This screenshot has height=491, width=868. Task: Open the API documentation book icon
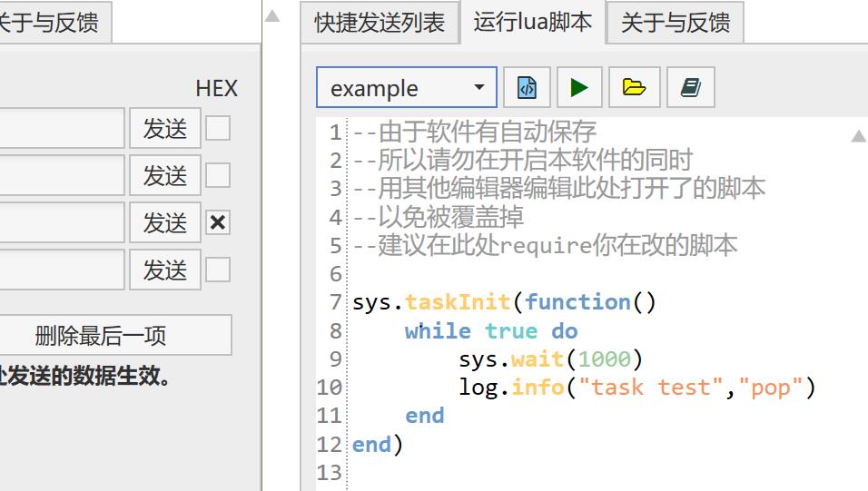(x=690, y=88)
